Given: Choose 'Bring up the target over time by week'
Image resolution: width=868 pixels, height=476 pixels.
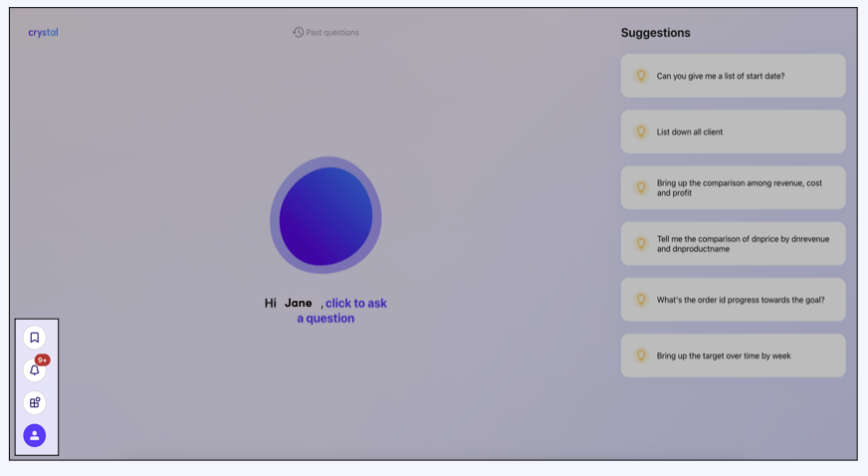Looking at the screenshot, I should (724, 356).
